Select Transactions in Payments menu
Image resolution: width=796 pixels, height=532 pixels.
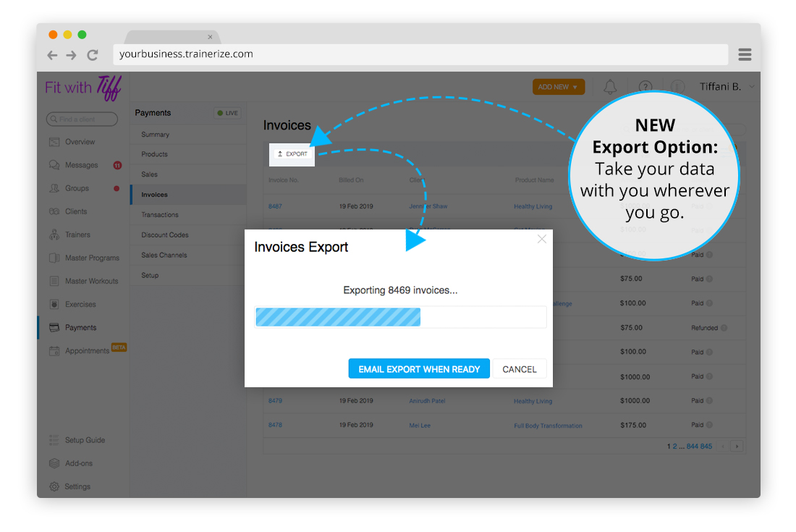point(160,215)
